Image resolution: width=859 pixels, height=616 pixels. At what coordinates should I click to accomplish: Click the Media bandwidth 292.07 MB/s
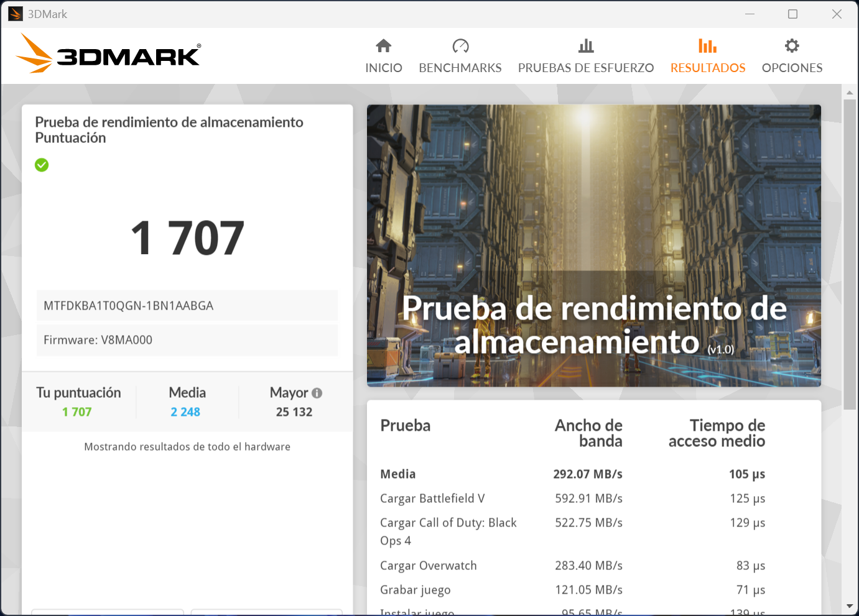588,474
